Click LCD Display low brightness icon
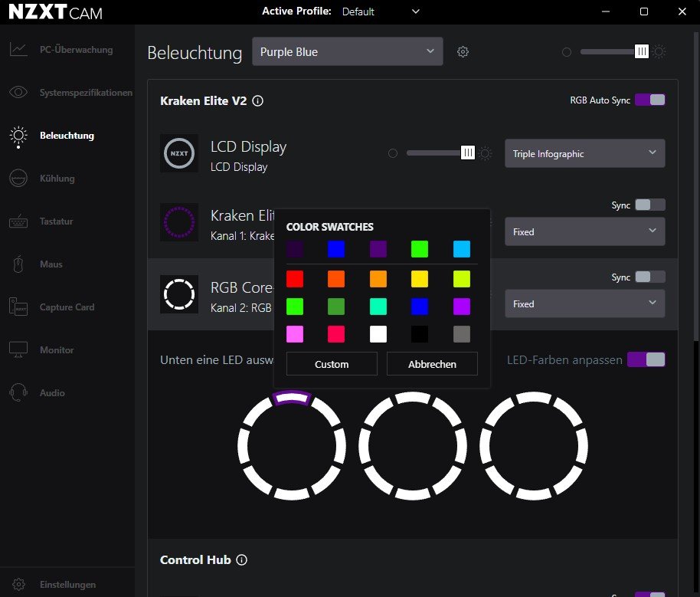 click(x=393, y=153)
